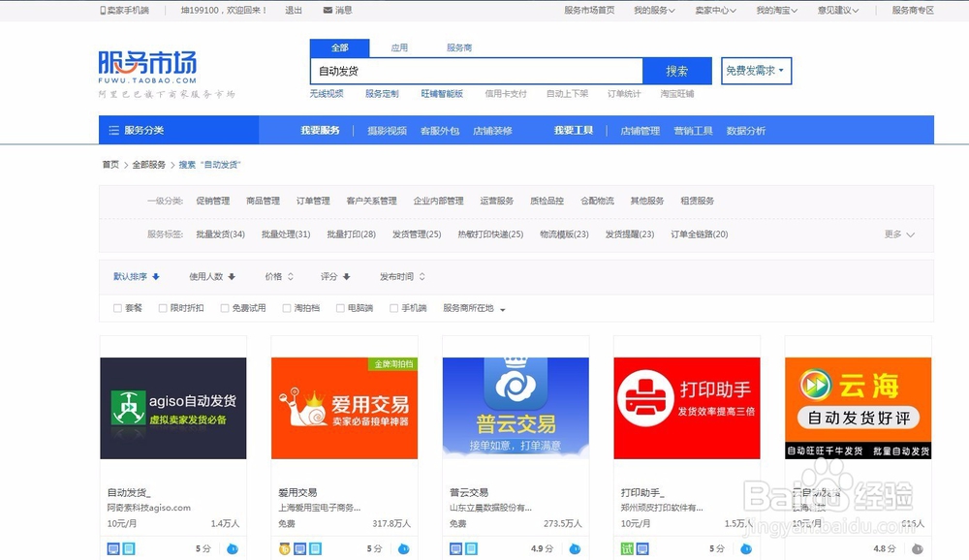Expand 更多 service tags
Image resolution: width=969 pixels, height=560 pixels.
899,234
